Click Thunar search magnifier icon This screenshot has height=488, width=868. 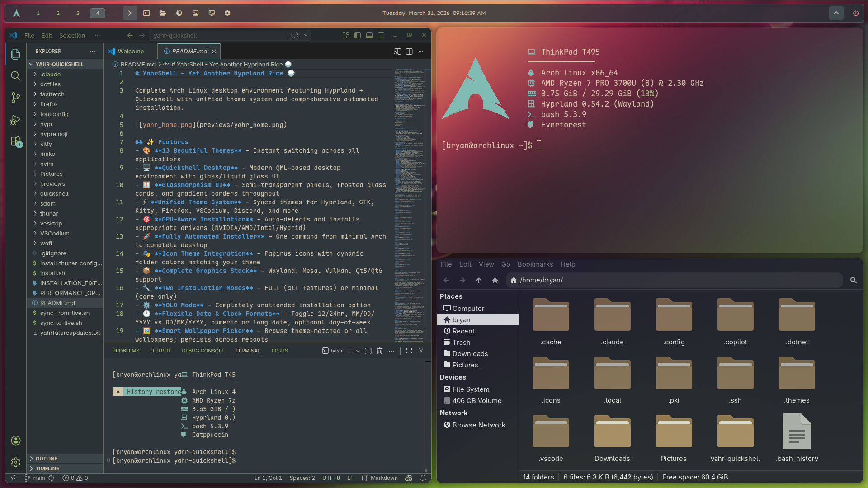[x=854, y=281]
